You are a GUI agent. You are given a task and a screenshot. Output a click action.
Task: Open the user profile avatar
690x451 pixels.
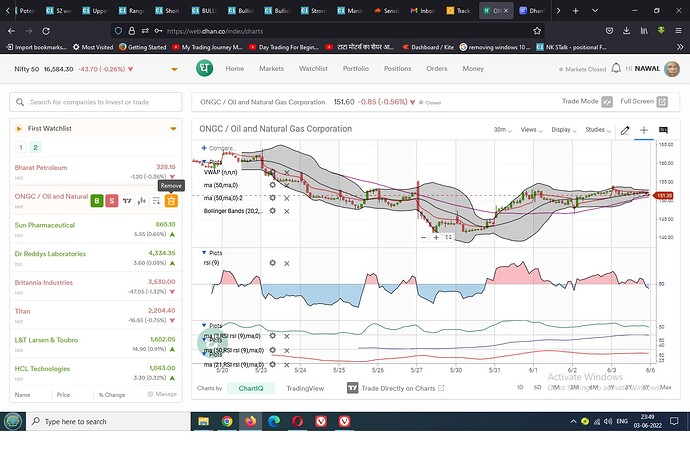click(672, 69)
